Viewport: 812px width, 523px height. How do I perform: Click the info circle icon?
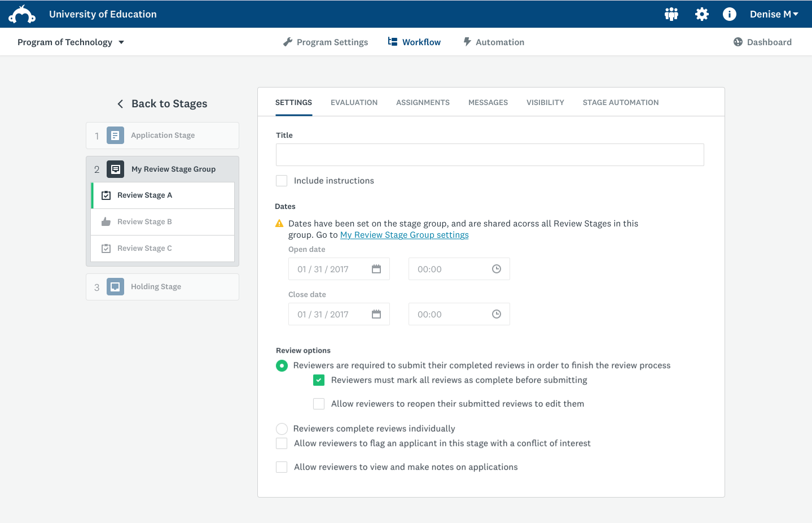click(x=729, y=14)
